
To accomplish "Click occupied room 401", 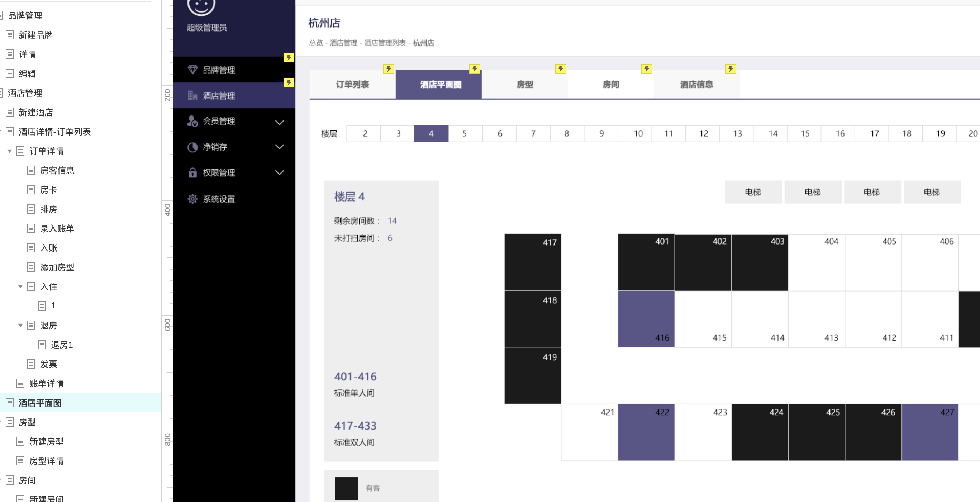I will tap(646, 262).
